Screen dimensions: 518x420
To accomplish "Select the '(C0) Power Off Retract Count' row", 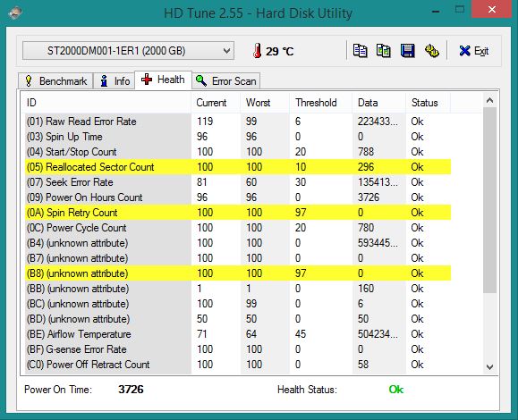I will 237,365.
